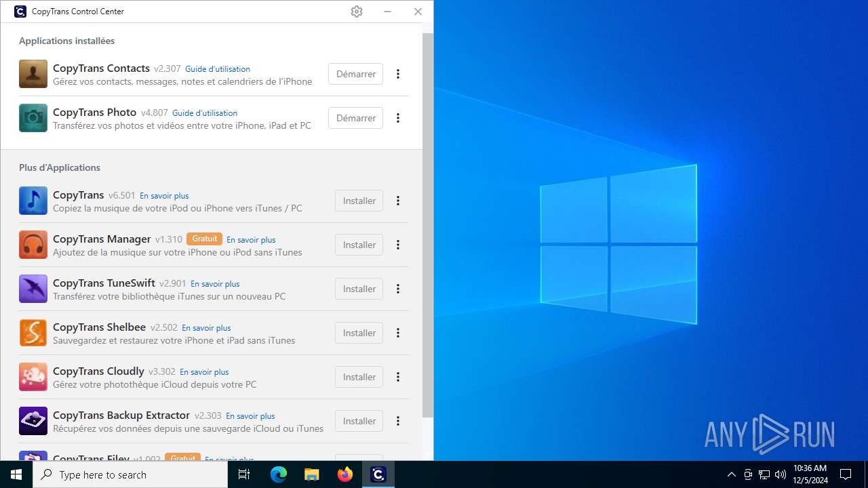Open File Explorer from the taskbar
This screenshot has height=488, width=868.
(x=311, y=474)
